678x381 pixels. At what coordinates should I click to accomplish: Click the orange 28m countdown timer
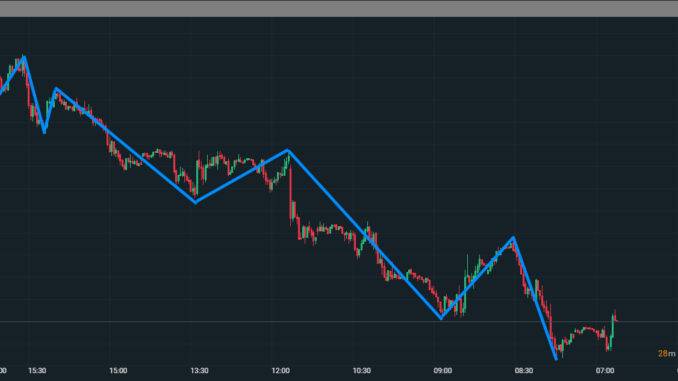(666, 354)
